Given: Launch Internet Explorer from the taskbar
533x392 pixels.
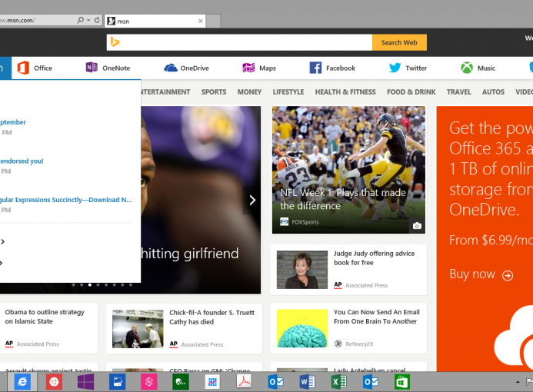Looking at the screenshot, I should coord(22,382).
